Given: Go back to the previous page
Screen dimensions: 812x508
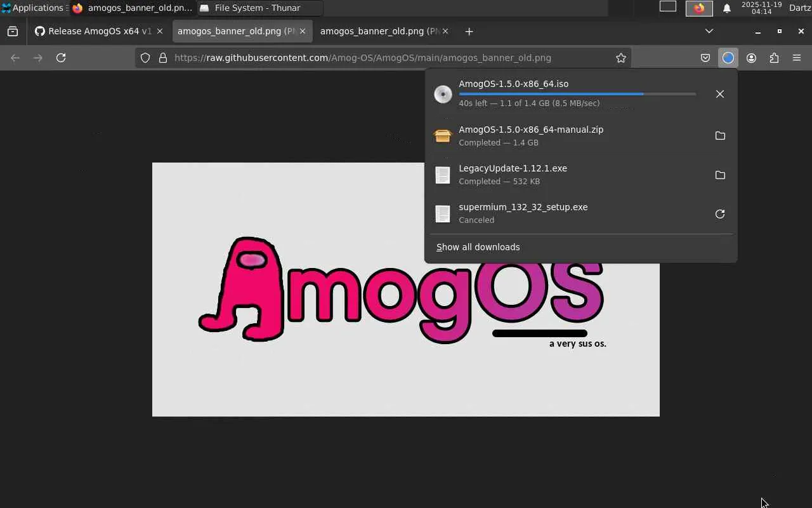Looking at the screenshot, I should [15, 58].
